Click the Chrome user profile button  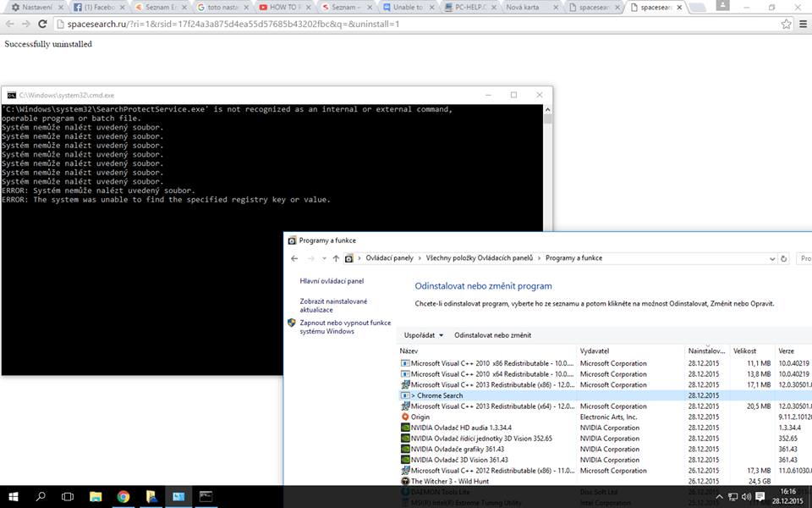(x=723, y=6)
